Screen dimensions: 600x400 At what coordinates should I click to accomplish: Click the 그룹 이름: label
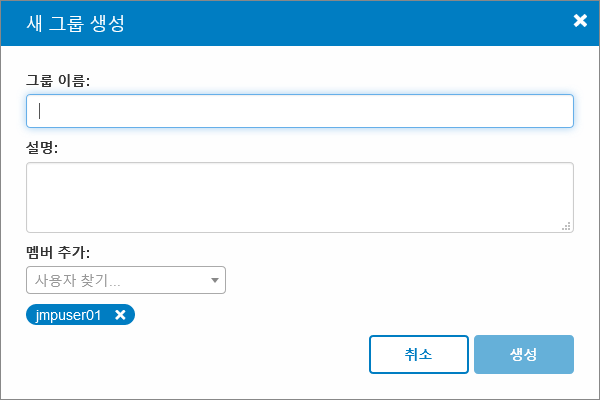[58, 80]
